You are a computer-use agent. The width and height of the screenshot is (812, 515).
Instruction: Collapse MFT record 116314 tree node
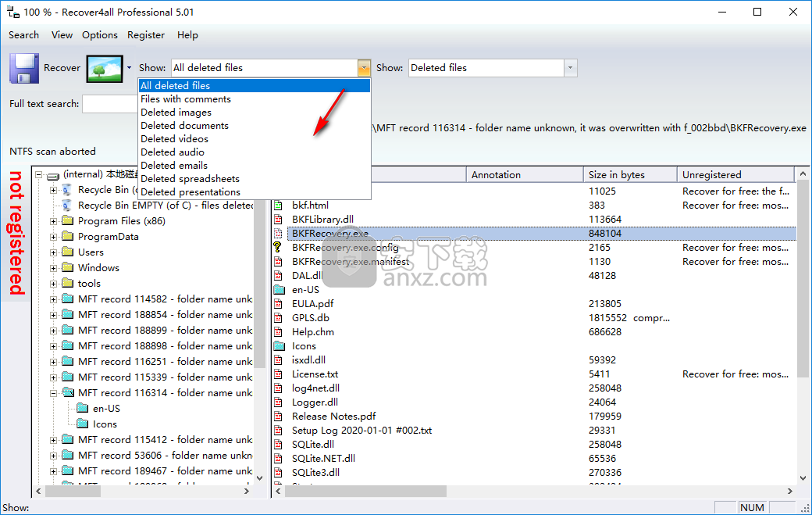53,393
